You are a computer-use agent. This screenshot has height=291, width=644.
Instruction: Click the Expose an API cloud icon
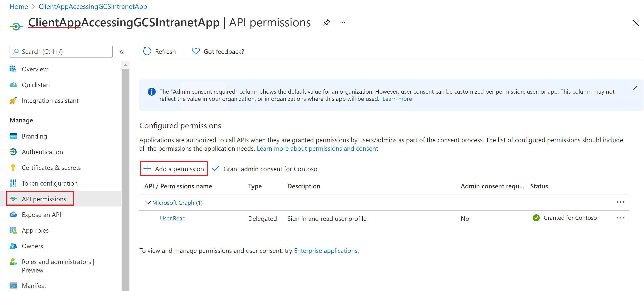(x=13, y=214)
